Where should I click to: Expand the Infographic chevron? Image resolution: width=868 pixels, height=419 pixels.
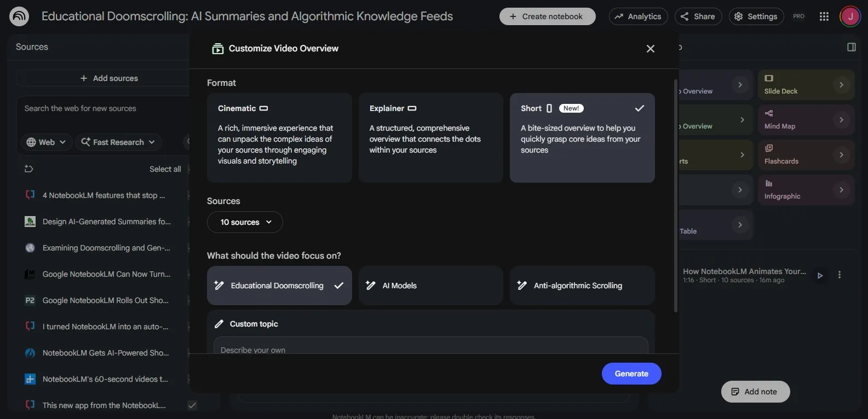coord(841,190)
